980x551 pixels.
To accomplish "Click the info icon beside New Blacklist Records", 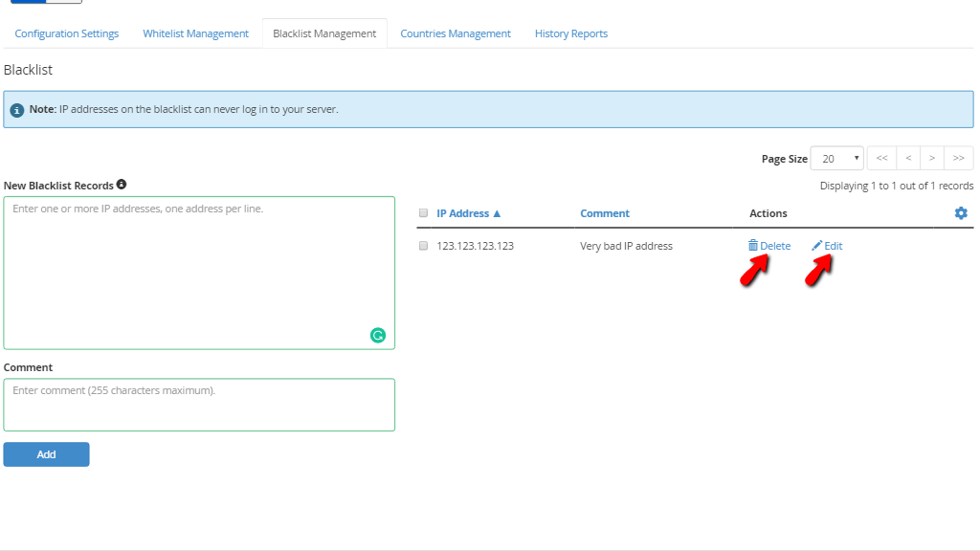I will tap(122, 185).
